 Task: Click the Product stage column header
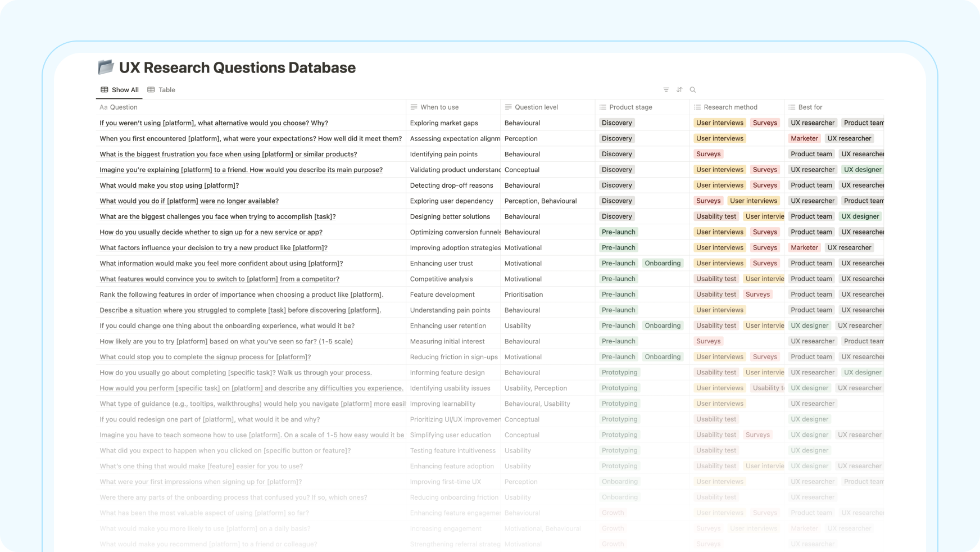click(630, 107)
